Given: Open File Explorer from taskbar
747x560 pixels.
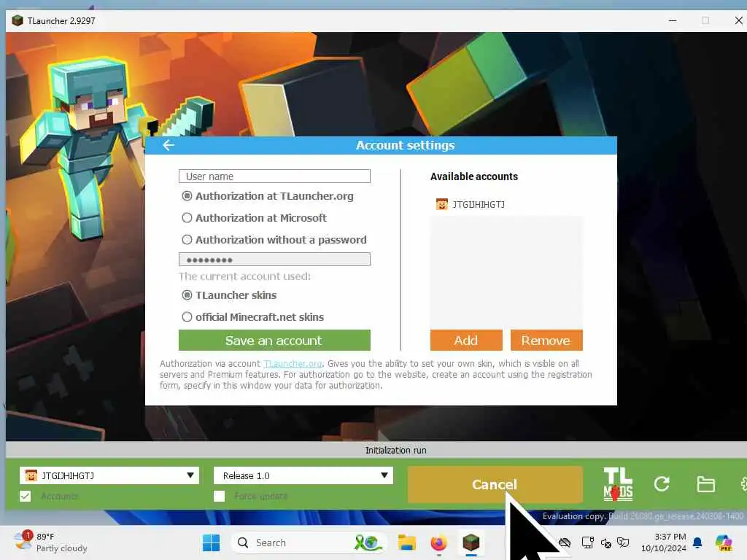Looking at the screenshot, I should 407,542.
